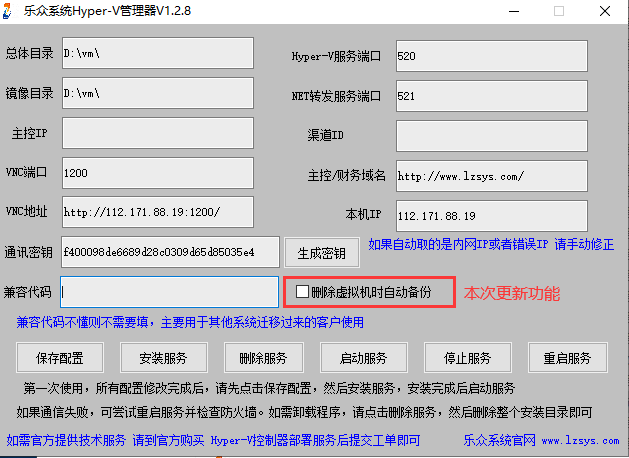Screen dimensions: 629x458
Task: Click the 如需官方提供技术服务 blue text
Action: tap(213, 440)
